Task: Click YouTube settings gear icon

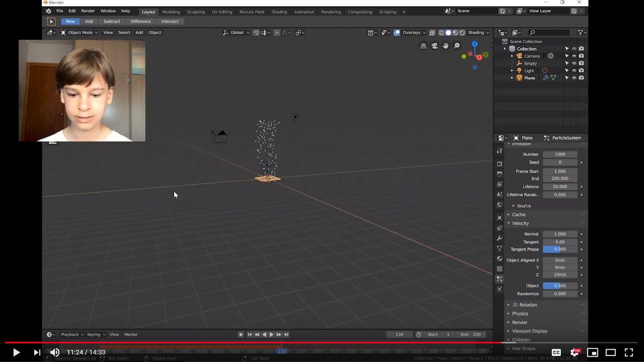Action: point(575,352)
